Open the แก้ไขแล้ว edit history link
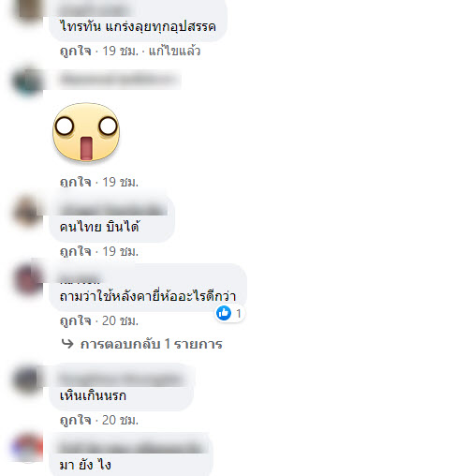This screenshot has height=476, width=455. point(174,51)
